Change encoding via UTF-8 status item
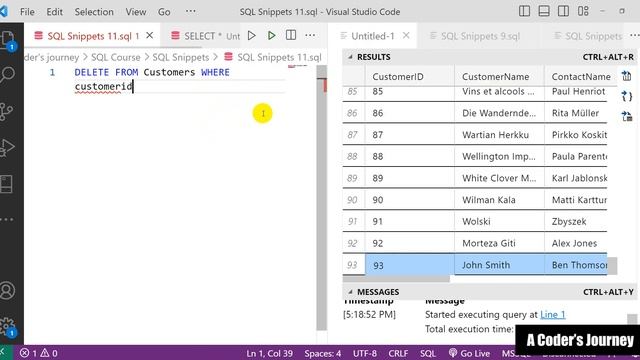This screenshot has height=360, width=640. [x=364, y=353]
